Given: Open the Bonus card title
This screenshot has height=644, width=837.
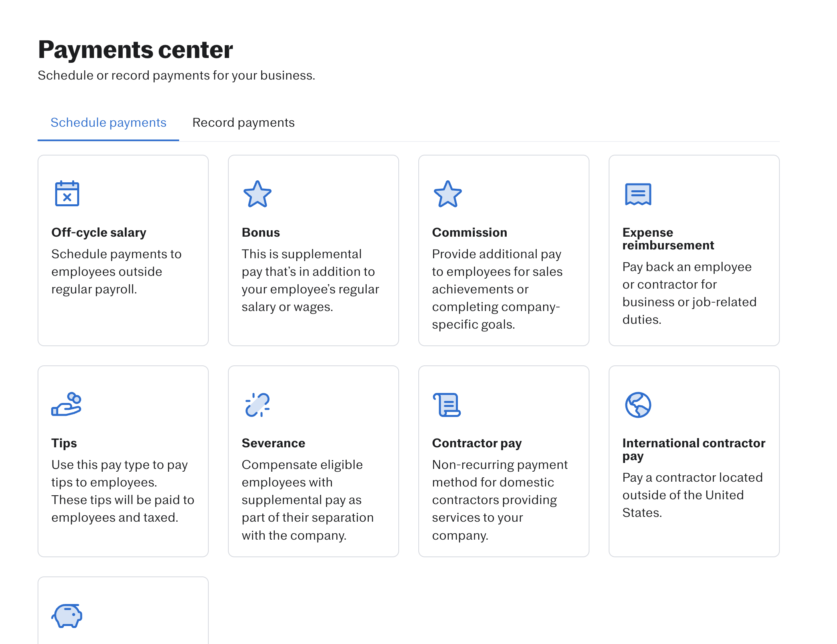Looking at the screenshot, I should click(261, 233).
